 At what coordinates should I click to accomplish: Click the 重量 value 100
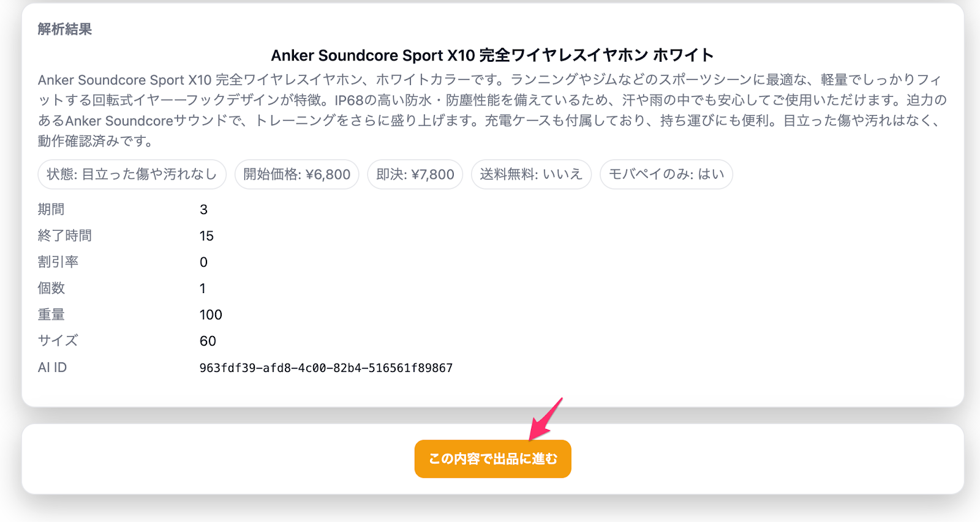[211, 315]
